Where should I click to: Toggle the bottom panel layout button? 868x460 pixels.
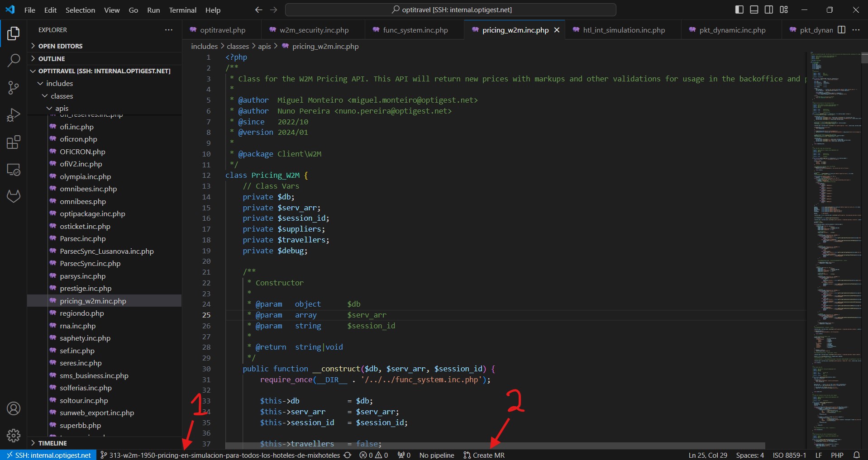[x=754, y=9]
